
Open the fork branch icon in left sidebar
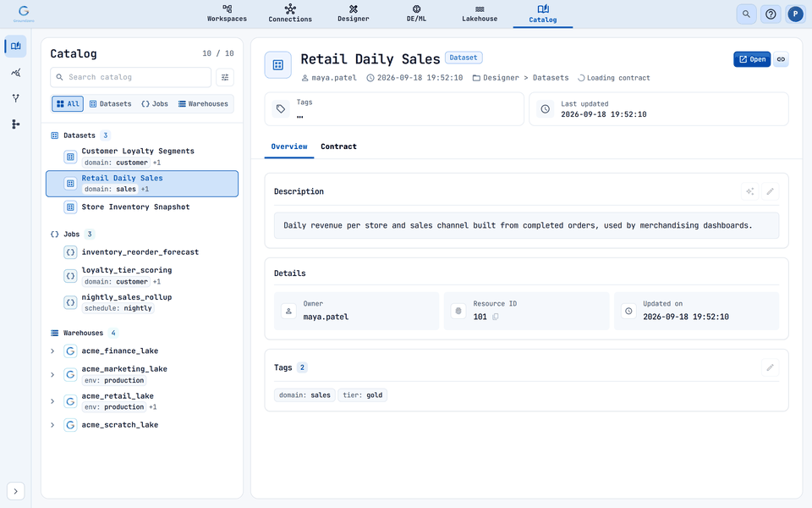15,98
